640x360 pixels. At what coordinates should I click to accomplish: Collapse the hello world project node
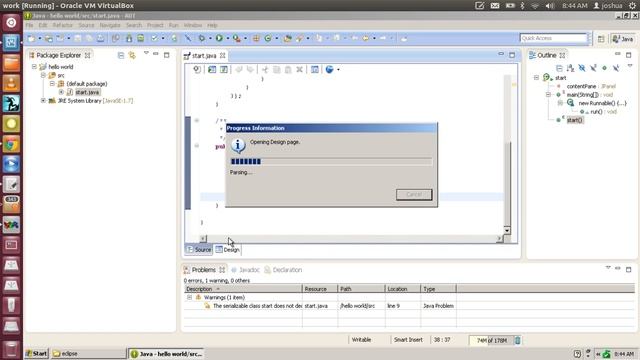pos(34,67)
